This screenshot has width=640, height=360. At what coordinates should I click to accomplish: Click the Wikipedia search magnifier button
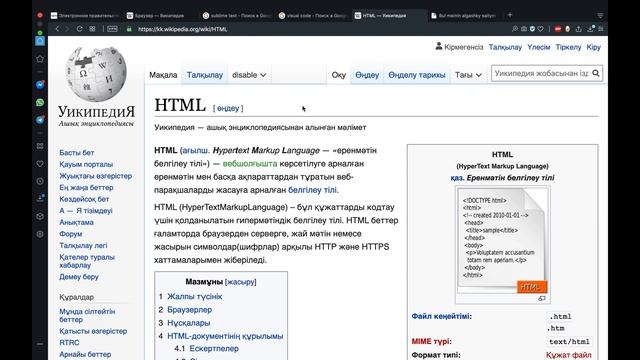tap(596, 73)
